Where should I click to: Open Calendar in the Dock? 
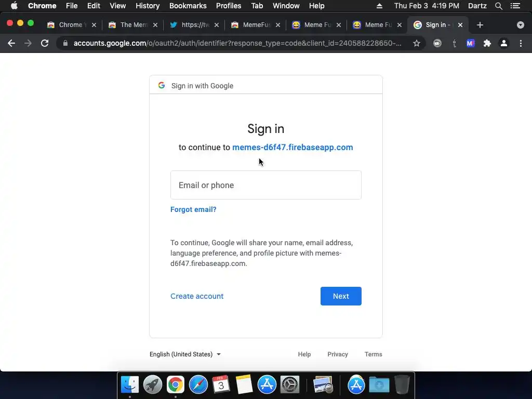pos(221,385)
